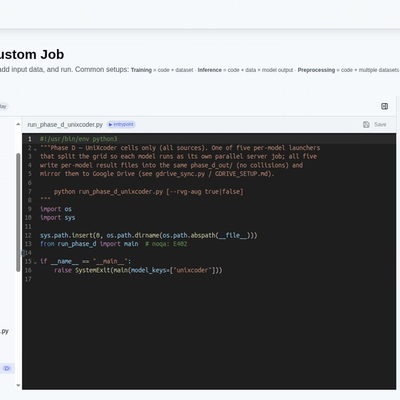Viewport: 400px width, 400px height.
Task: Toggle the split panel layout icon
Action: coord(384,106)
